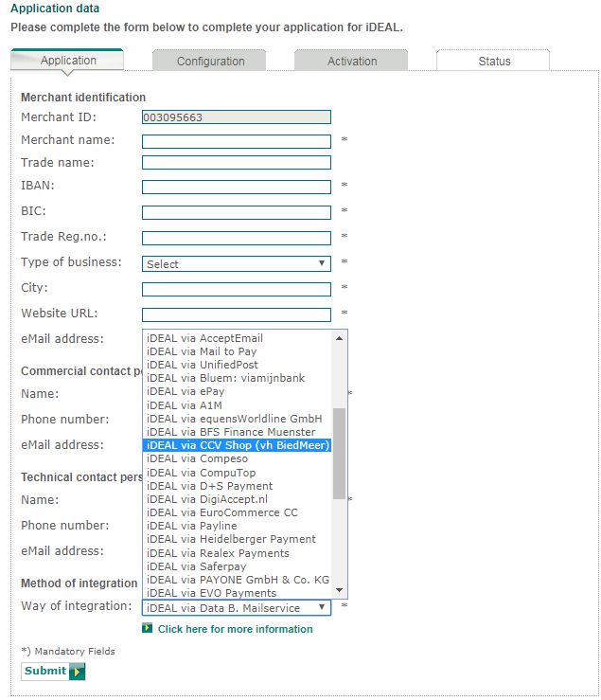Open the Configuration tab

click(x=210, y=62)
